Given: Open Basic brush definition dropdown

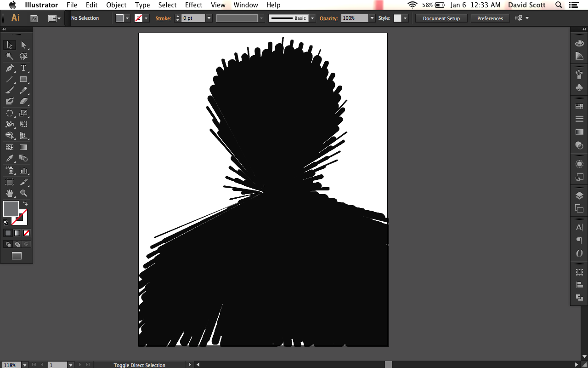Looking at the screenshot, I should click(x=312, y=18).
